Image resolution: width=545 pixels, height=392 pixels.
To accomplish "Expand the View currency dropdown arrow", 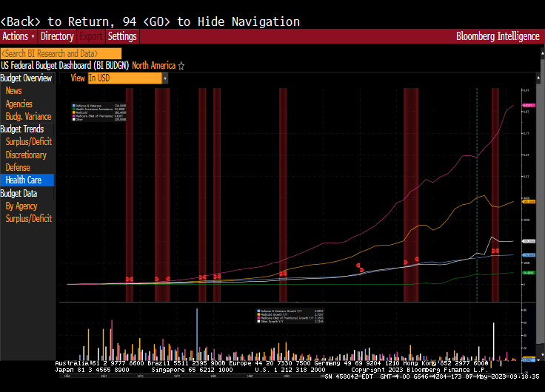I will [x=164, y=78].
